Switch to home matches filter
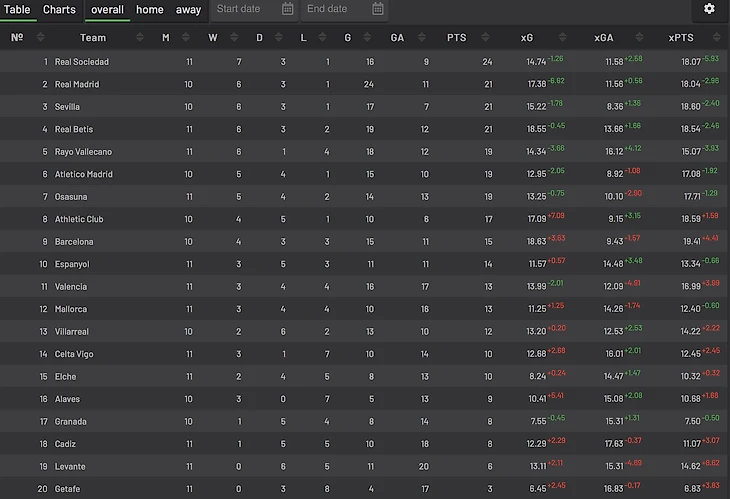The height and width of the screenshot is (499, 730). point(150,10)
